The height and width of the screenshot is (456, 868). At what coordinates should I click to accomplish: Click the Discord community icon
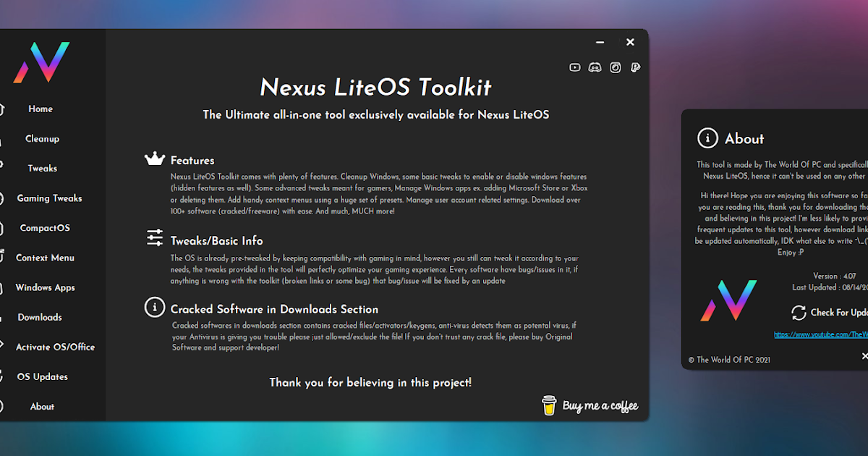click(595, 67)
